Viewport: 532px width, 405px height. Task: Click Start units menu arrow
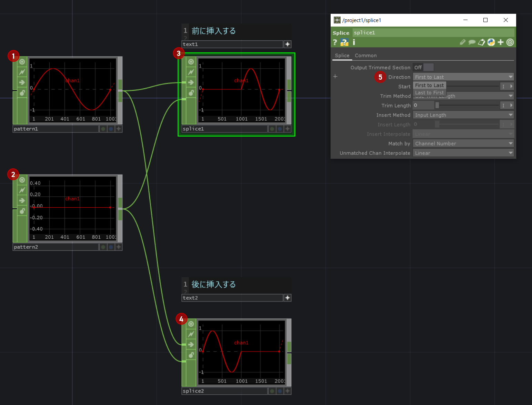pyautogui.click(x=511, y=86)
